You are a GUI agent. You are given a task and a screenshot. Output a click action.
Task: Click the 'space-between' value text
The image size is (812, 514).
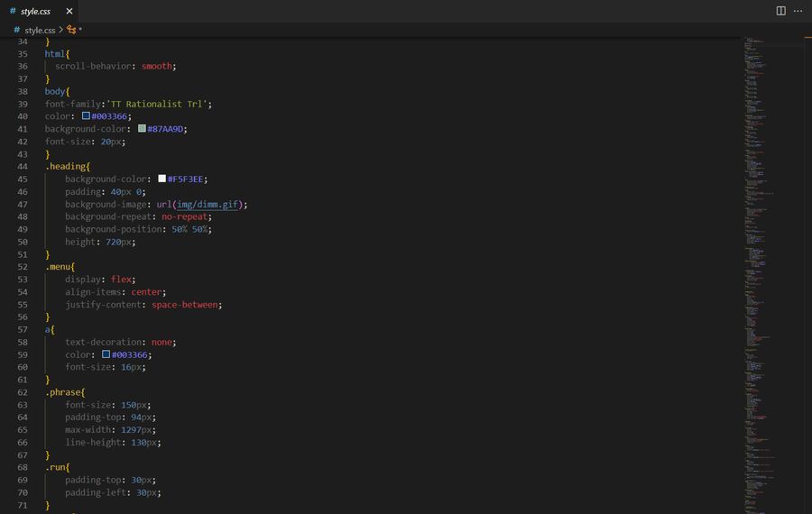[186, 305]
